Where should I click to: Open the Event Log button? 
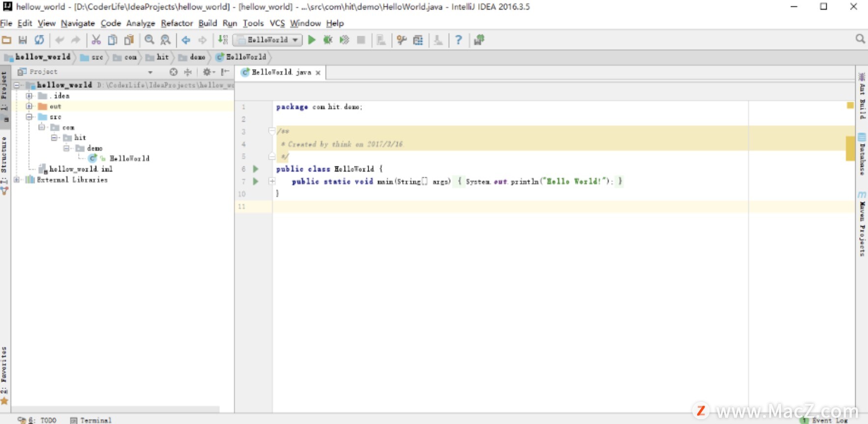(x=825, y=421)
